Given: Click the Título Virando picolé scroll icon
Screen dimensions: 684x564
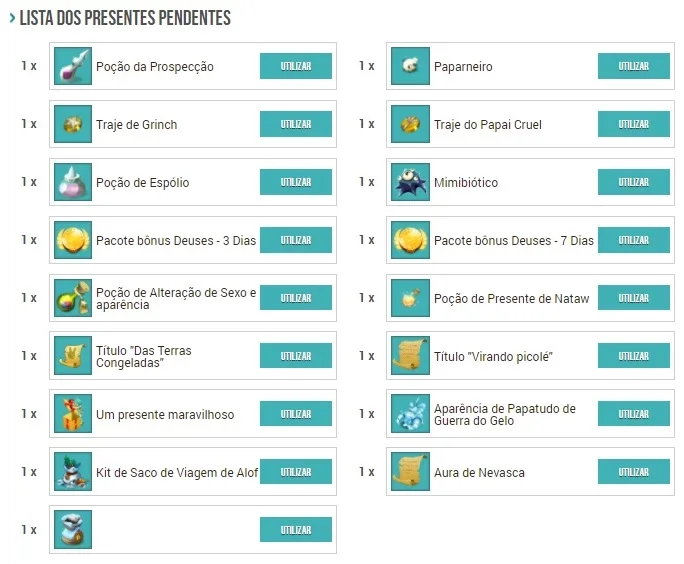Looking at the screenshot, I should click(x=410, y=355).
